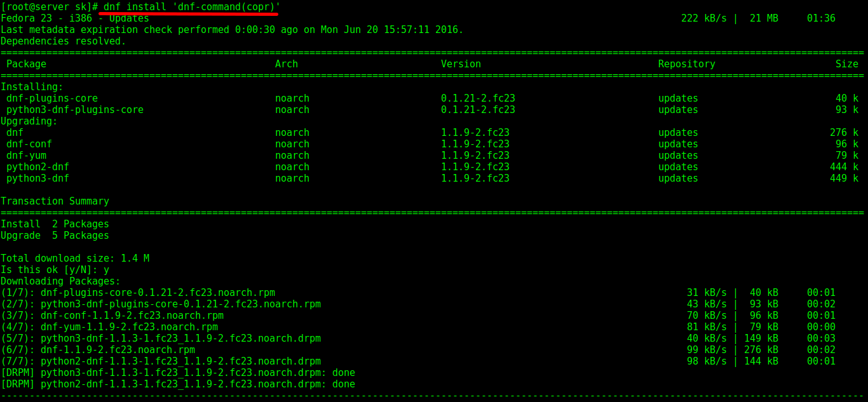Click the 'Is this ok [y/N]: y' prompt
Image resolution: width=868 pixels, height=402 pixels.
point(55,270)
